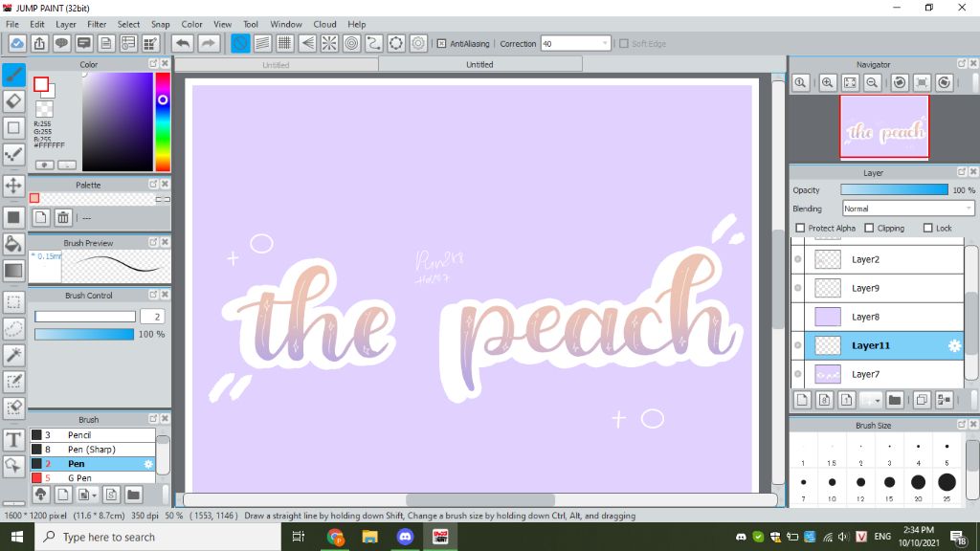The height and width of the screenshot is (551, 980).
Task: Select the Gradient tool
Action: pos(13,271)
